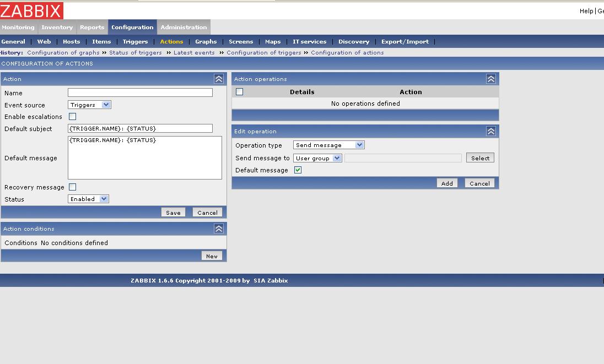This screenshot has width=604, height=364.
Task: Toggle the Recovery message checkbox
Action: pyautogui.click(x=72, y=187)
